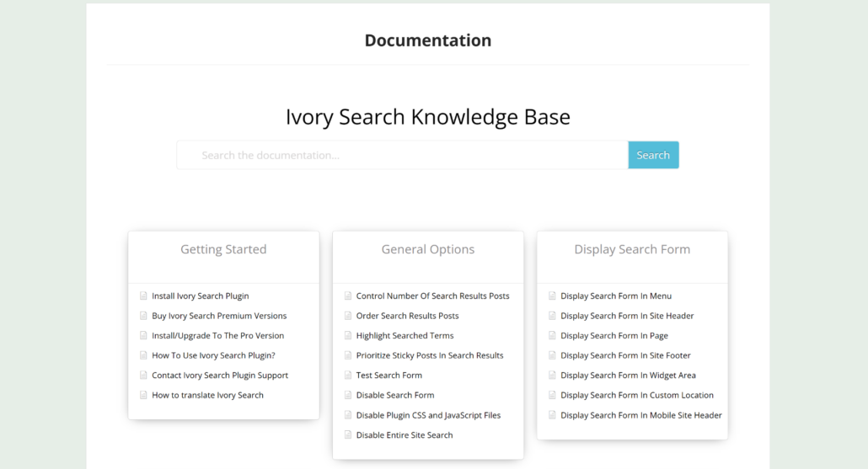Click document icon beside Disable Entire Site Search

pos(348,435)
